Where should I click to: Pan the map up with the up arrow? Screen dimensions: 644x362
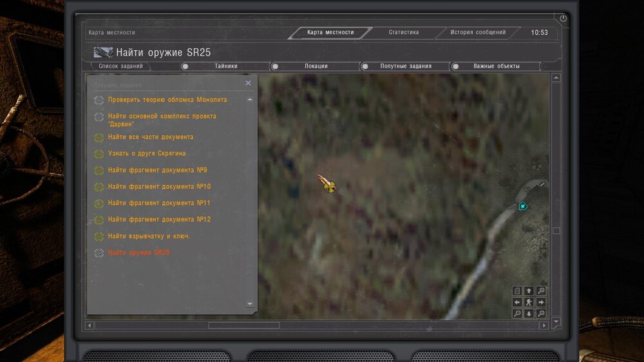point(529,291)
